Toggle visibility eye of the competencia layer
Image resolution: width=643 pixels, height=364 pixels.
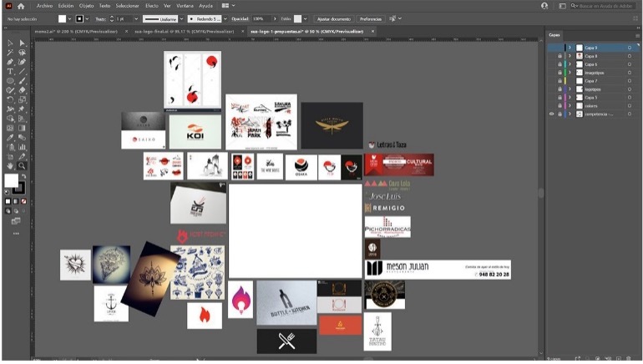[551, 114]
